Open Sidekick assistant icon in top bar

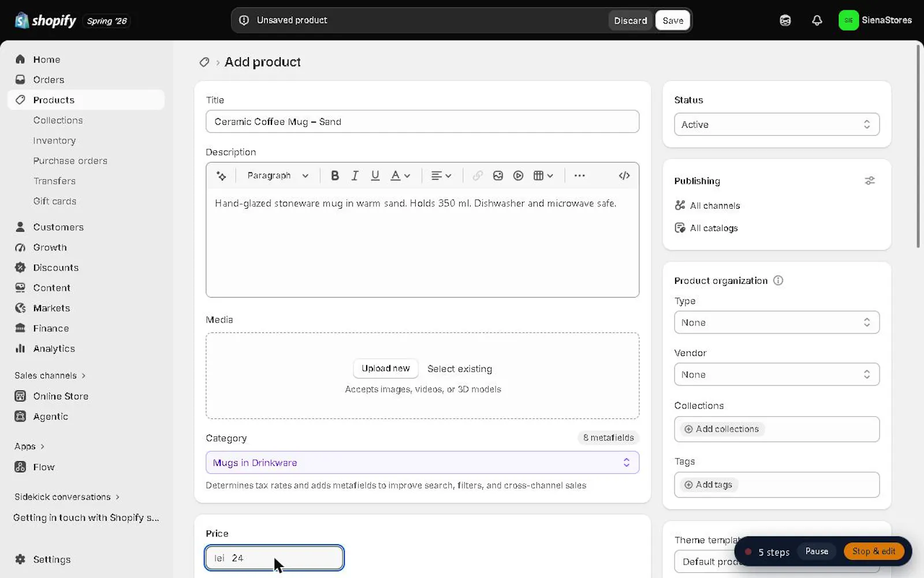click(785, 20)
